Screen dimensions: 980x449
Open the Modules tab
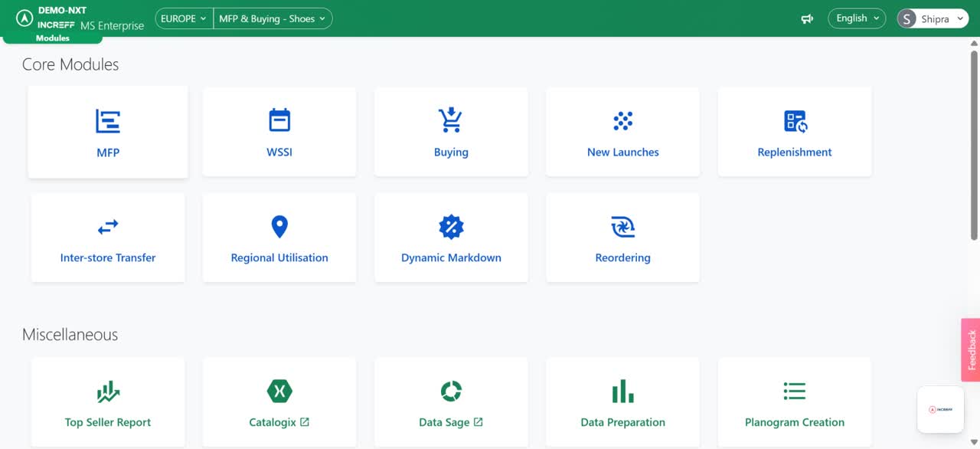(53, 38)
